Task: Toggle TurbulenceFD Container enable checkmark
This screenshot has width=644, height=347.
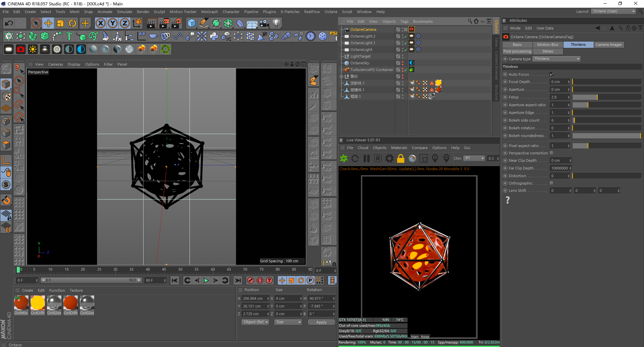Action: pyautogui.click(x=406, y=70)
